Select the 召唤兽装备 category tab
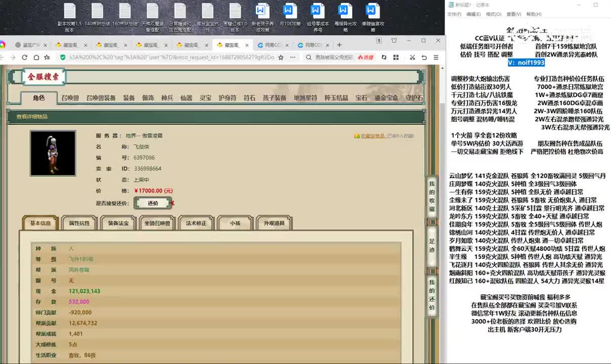Image resolution: width=611 pixels, height=364 pixels. (101, 98)
